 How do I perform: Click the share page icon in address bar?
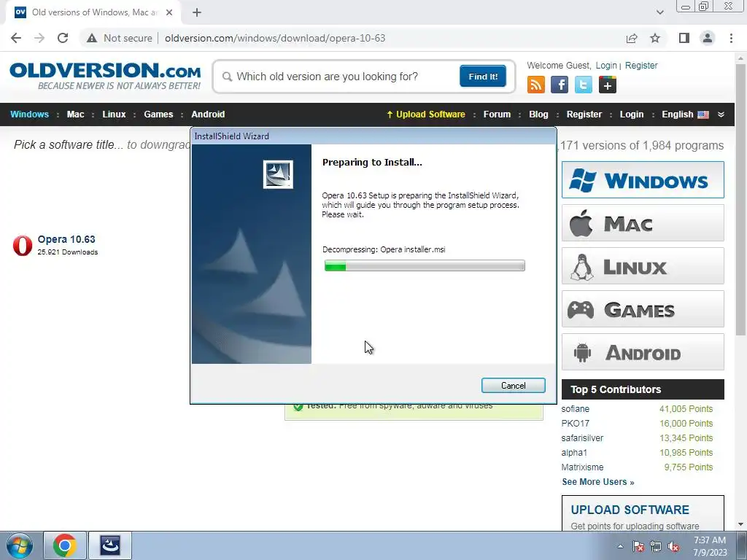point(632,38)
